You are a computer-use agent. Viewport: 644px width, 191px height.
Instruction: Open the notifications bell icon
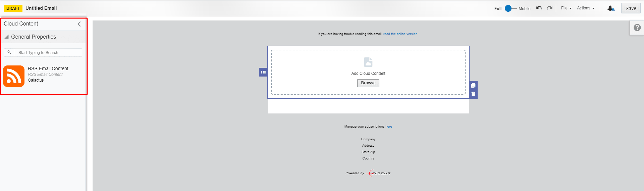coord(611,8)
